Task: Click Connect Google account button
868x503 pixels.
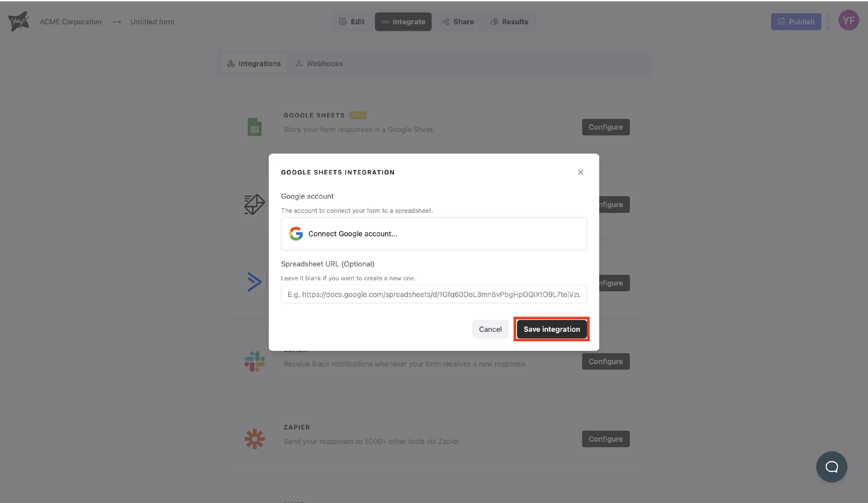Action: click(434, 234)
